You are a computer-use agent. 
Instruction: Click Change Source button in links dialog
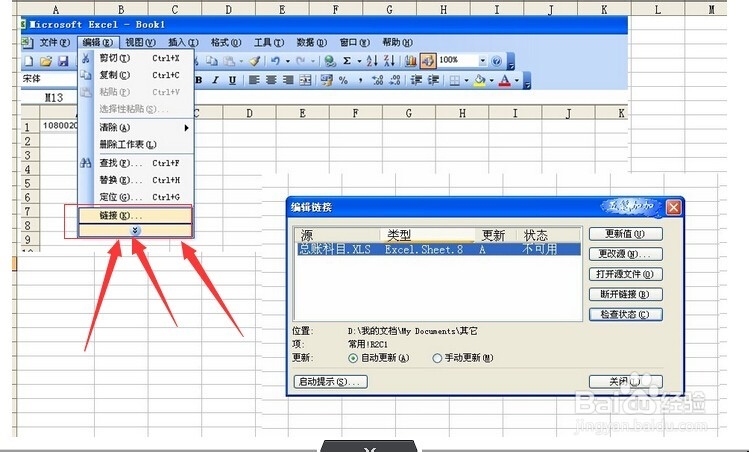coord(626,254)
